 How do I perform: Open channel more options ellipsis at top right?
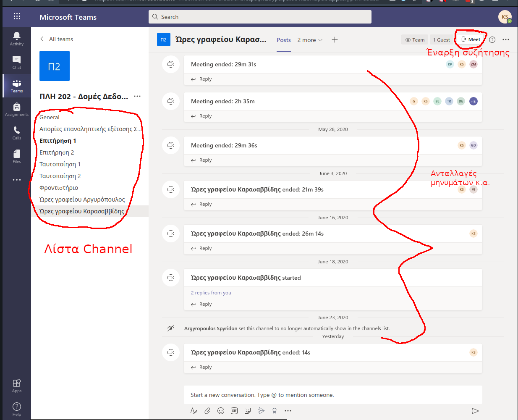pyautogui.click(x=506, y=39)
